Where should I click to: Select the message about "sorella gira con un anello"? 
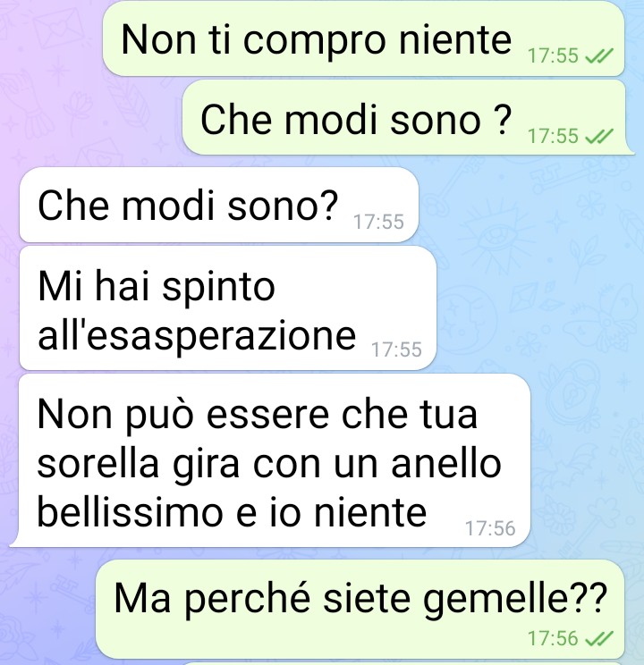[x=270, y=460]
